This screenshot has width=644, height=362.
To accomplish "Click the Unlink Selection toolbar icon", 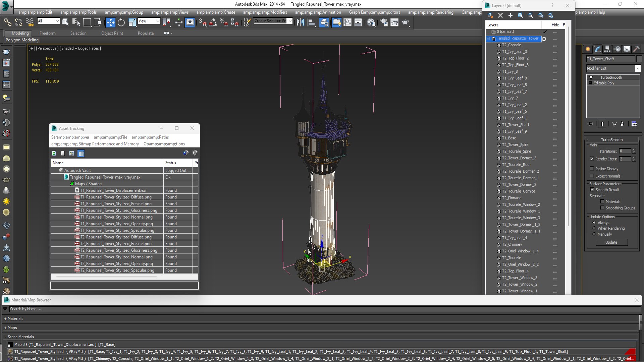I will tap(18, 22).
